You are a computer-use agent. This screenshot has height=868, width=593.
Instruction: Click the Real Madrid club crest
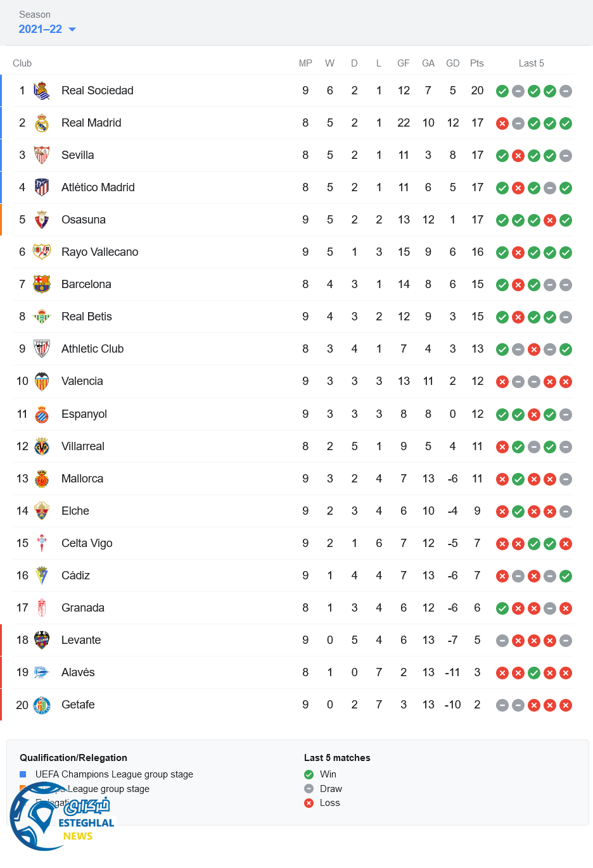[42, 123]
